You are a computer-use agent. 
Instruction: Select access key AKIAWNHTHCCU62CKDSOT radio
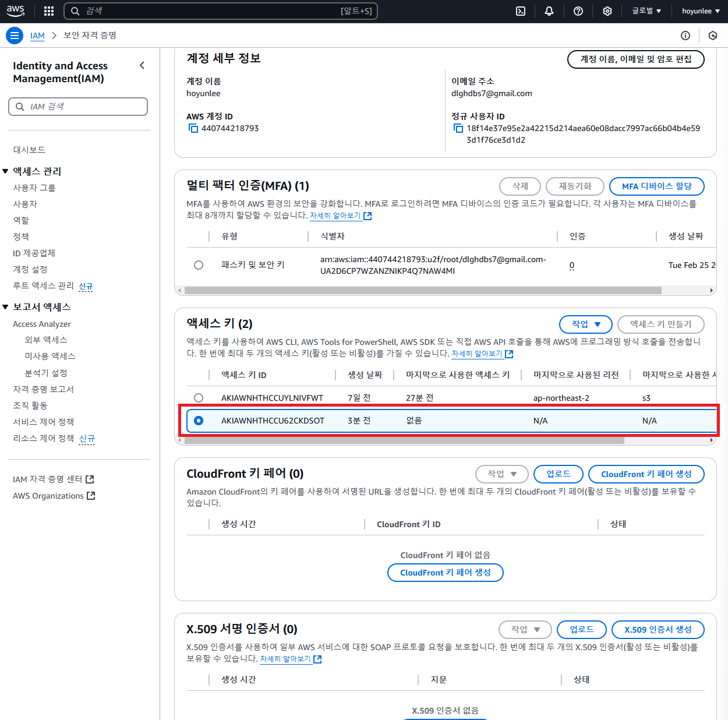tap(199, 421)
